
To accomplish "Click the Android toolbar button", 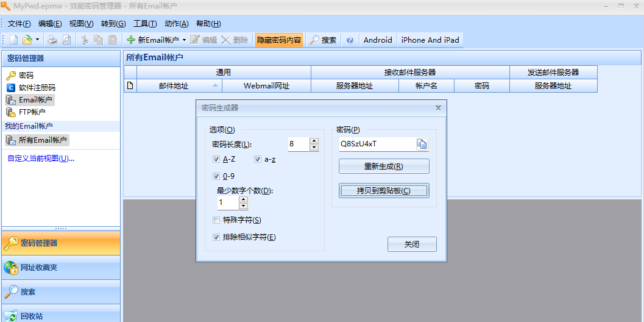I will click(x=378, y=40).
